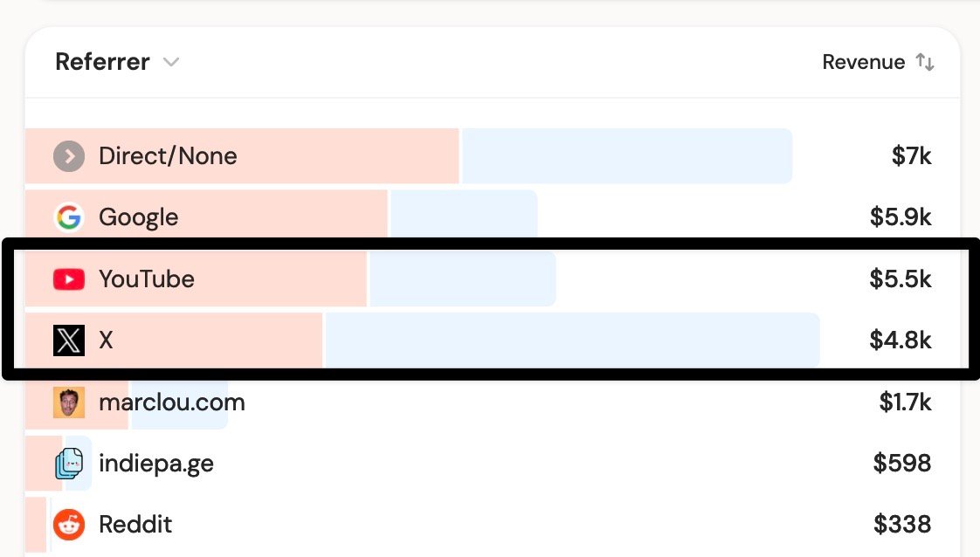Click the YouTube play logo icon
Image resolution: width=980 pixels, height=557 pixels.
69,279
